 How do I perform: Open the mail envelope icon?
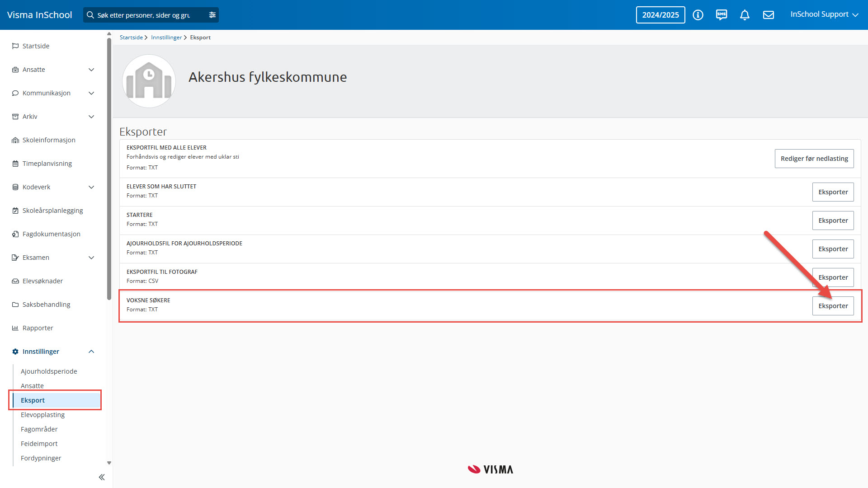click(769, 15)
